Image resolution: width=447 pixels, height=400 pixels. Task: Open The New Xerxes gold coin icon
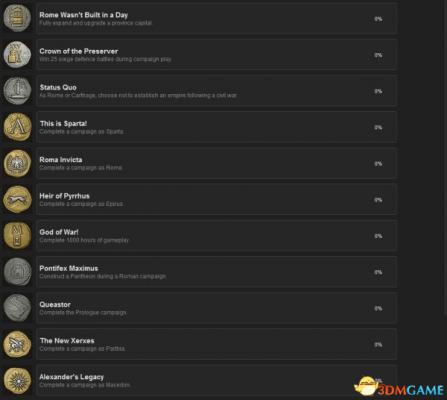coord(17,344)
